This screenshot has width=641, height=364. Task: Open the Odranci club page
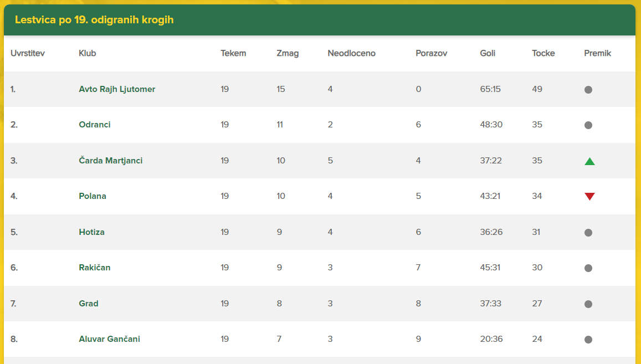click(94, 125)
